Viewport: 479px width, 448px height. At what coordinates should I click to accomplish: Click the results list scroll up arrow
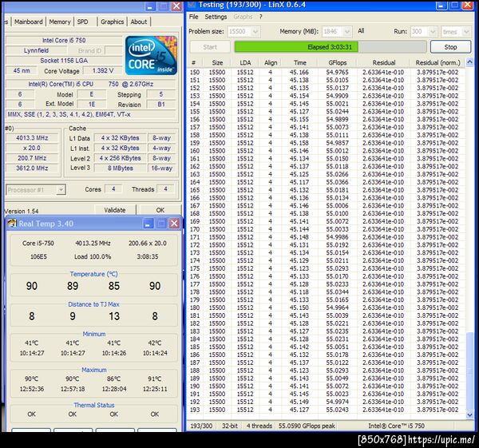coord(469,62)
